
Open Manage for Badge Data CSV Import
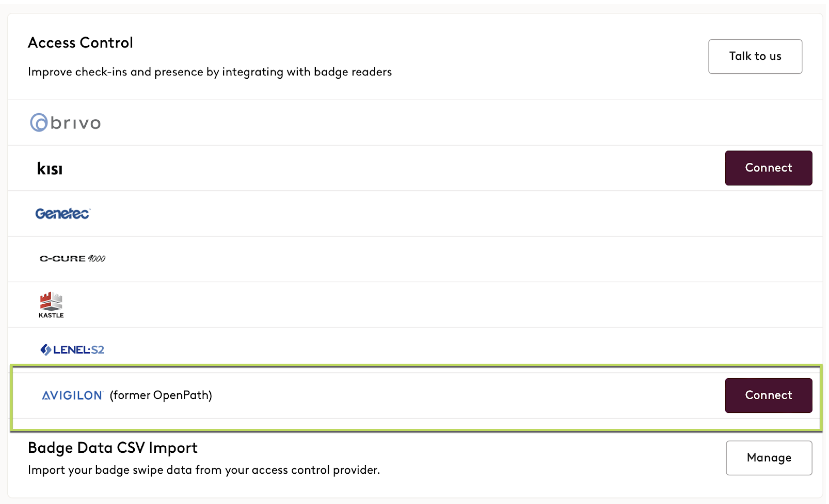[769, 458]
